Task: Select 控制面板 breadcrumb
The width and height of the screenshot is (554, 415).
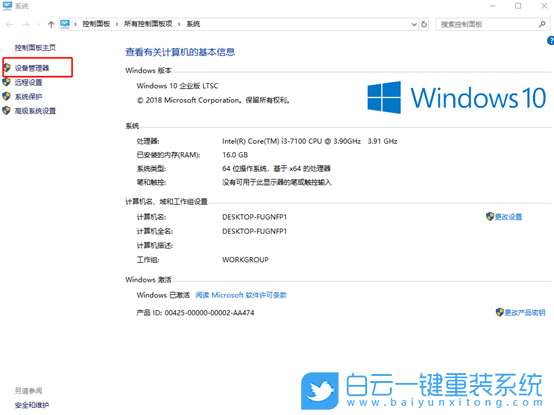Action: pyautogui.click(x=96, y=24)
